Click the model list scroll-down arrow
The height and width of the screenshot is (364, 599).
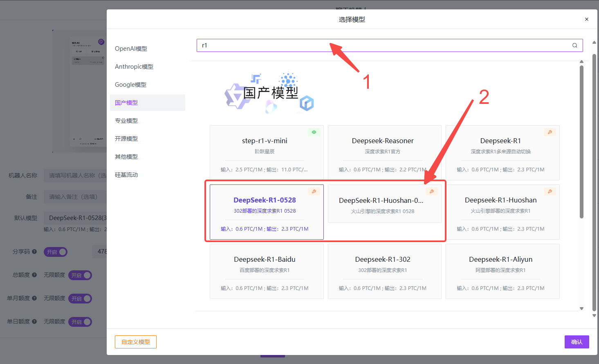(581, 309)
